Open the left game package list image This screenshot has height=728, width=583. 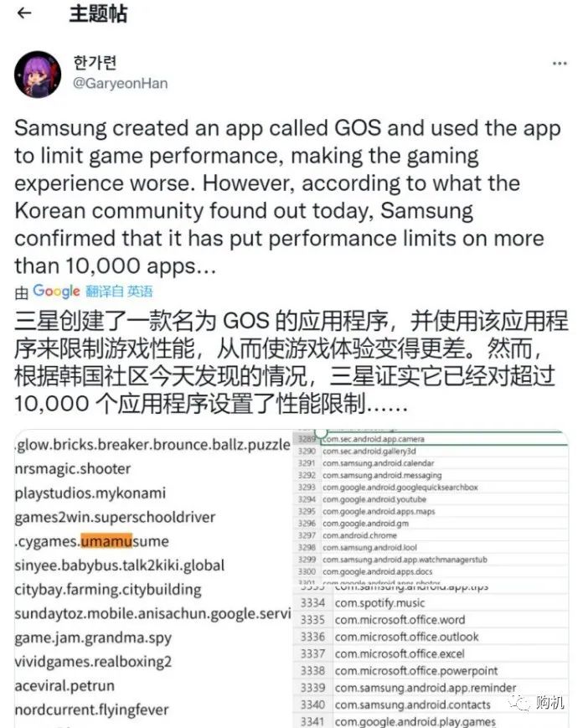coord(152,579)
